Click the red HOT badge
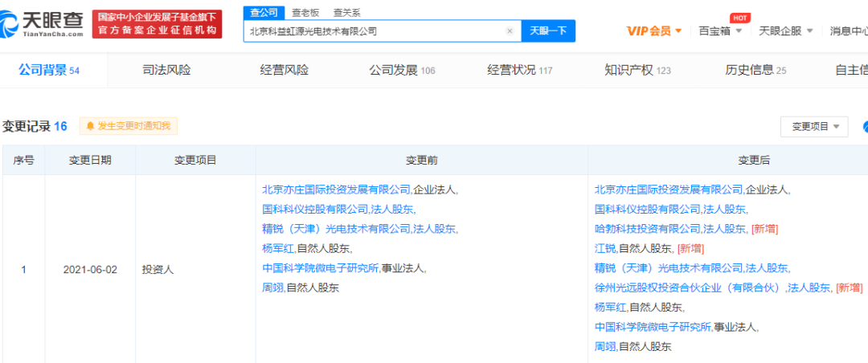This screenshot has width=868, height=363. [740, 17]
